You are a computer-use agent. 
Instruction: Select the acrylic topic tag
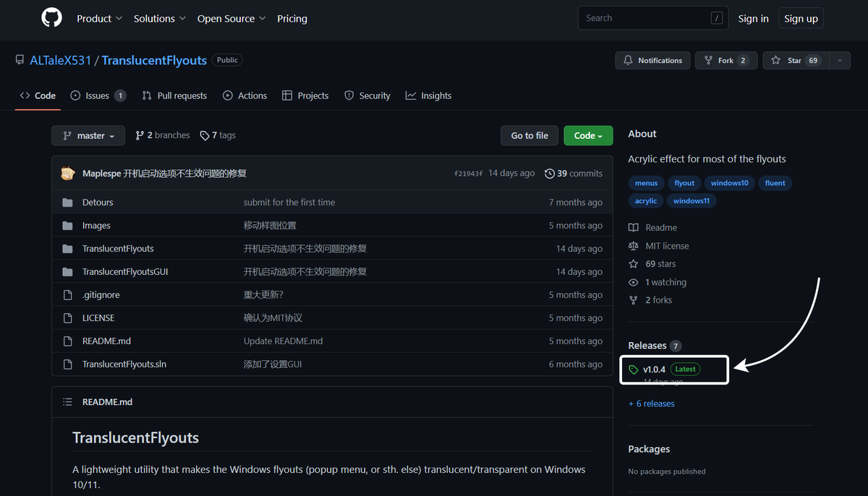[646, 201]
